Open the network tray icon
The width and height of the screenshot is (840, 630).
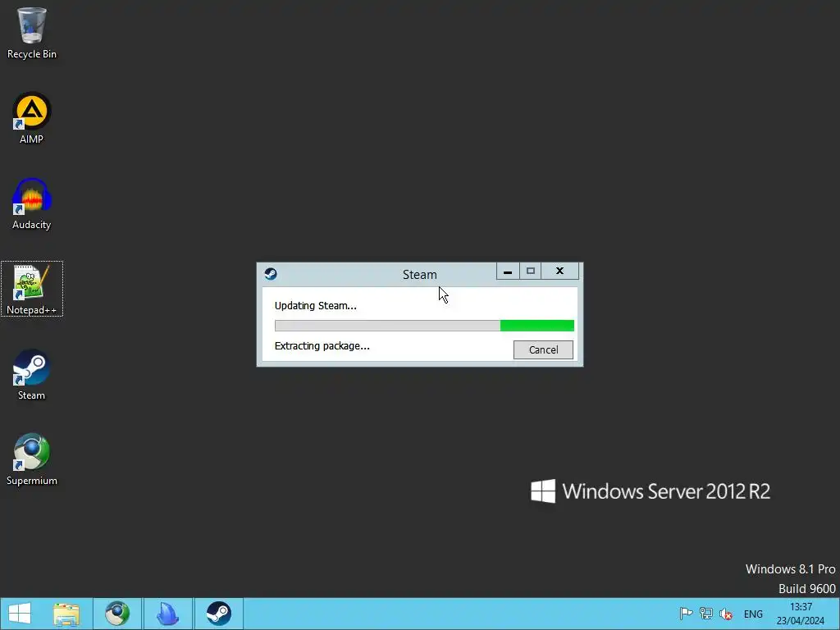[706, 614]
